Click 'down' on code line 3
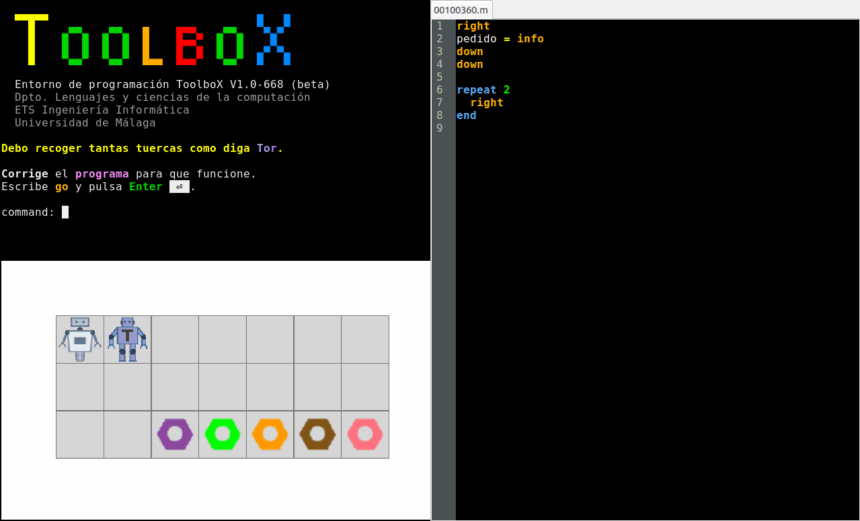 (469, 52)
